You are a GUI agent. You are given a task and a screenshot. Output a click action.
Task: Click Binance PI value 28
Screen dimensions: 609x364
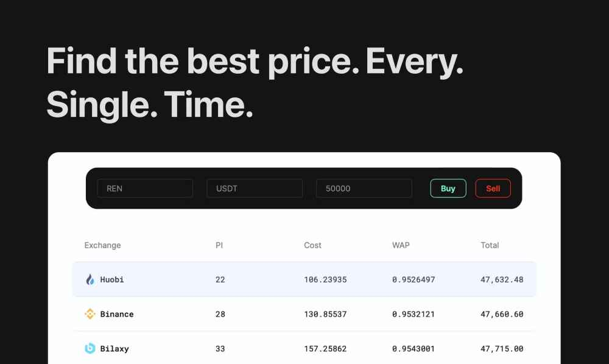220,314
